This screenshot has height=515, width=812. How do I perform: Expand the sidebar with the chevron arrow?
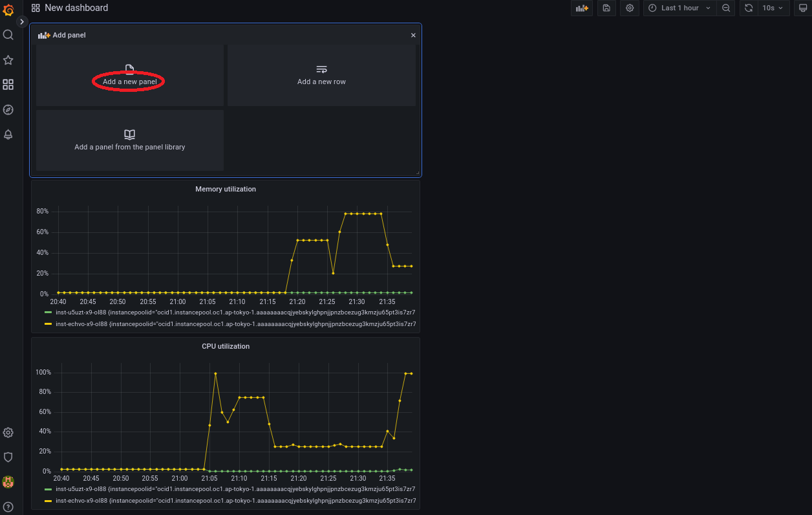click(x=22, y=22)
